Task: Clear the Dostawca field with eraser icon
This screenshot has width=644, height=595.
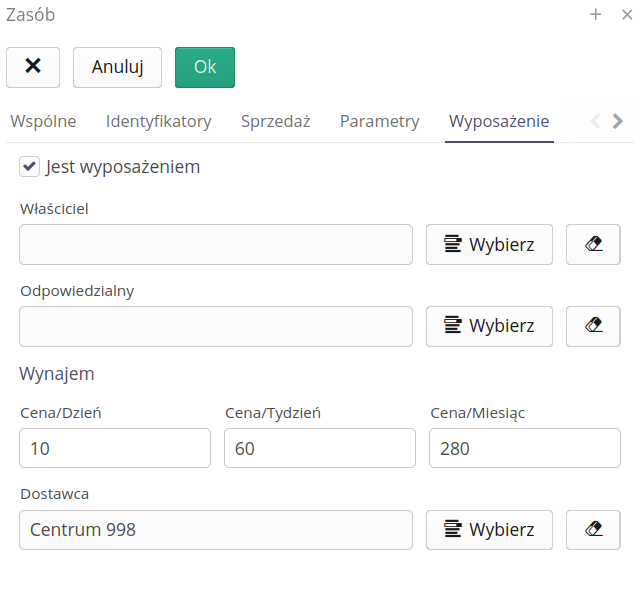Action: click(x=593, y=530)
